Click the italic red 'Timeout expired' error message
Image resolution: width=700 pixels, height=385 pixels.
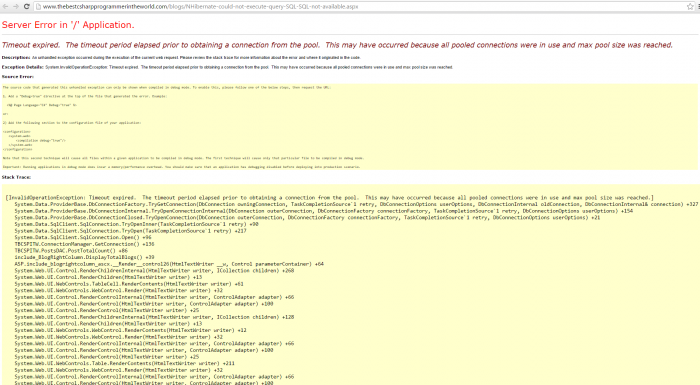coord(337,45)
